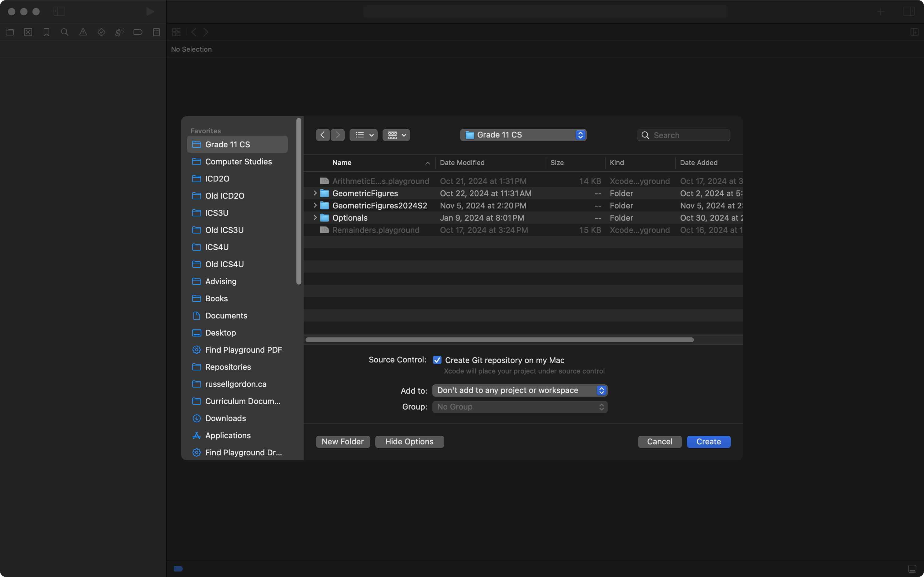Open the Add to project dropdown
924x577 pixels.
point(520,390)
